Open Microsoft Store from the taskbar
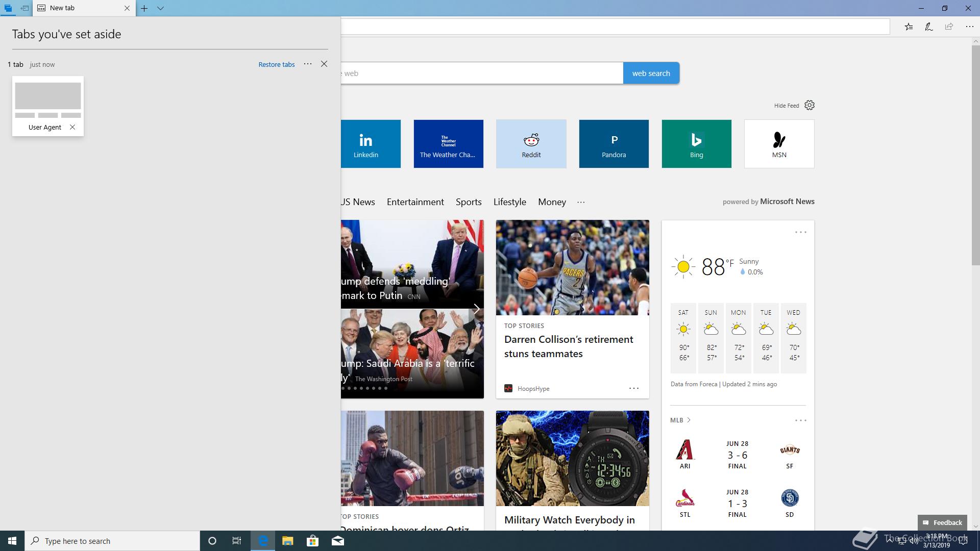Viewport: 980px width, 551px height. pyautogui.click(x=312, y=541)
